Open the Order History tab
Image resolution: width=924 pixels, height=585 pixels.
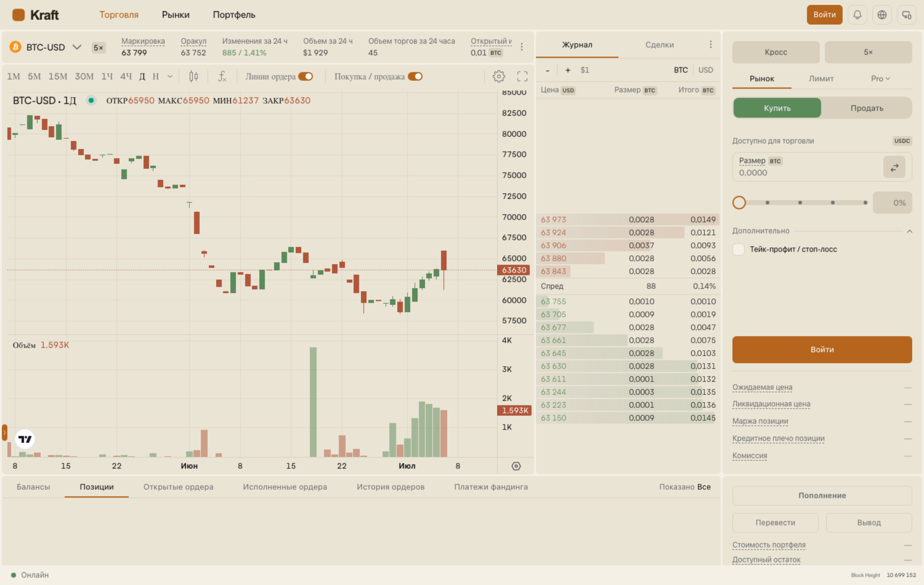(390, 487)
